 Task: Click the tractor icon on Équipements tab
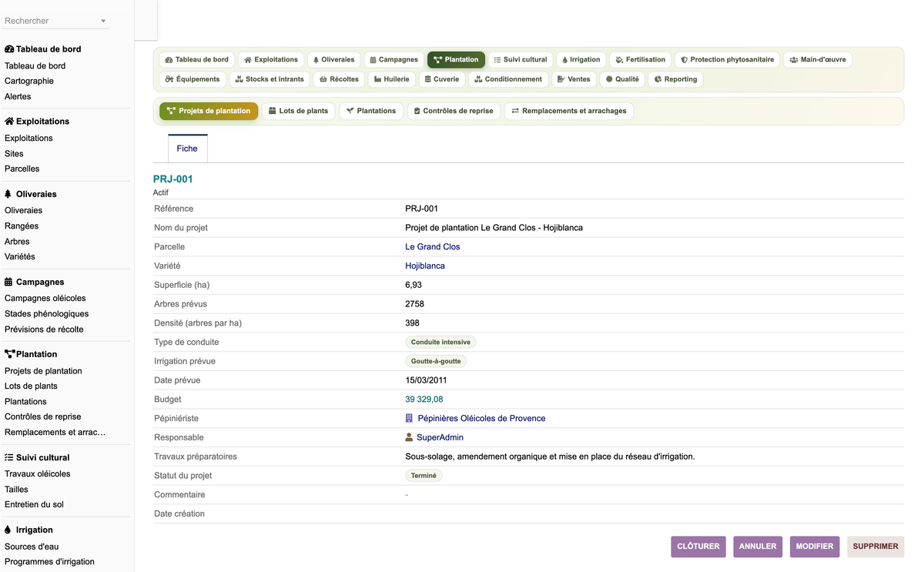169,79
